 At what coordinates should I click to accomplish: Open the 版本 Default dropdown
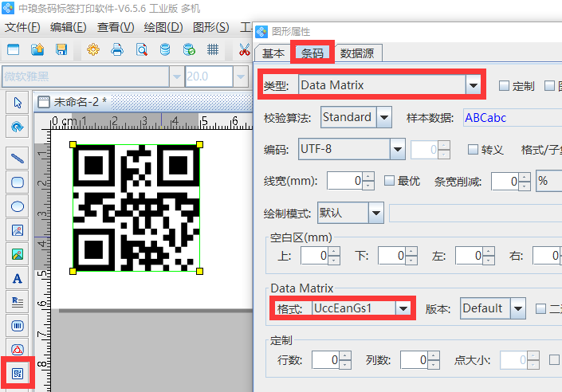pyautogui.click(x=518, y=308)
